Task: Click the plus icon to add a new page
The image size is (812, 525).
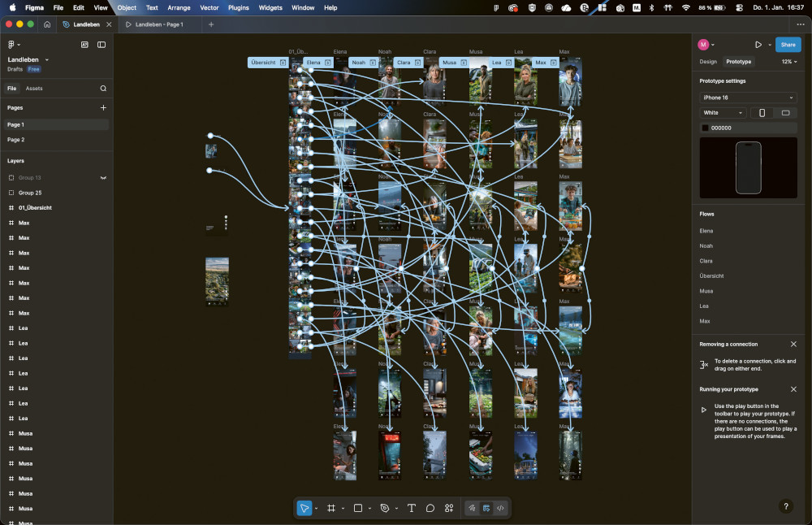Action: [x=103, y=106]
